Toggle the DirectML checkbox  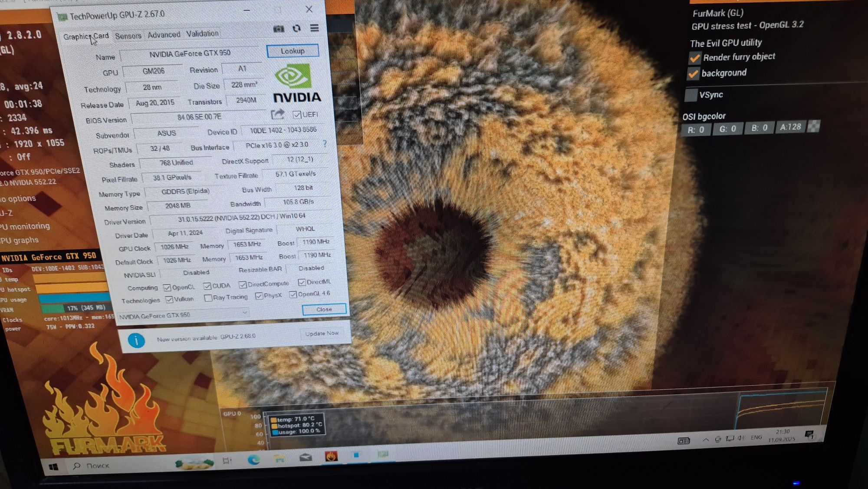[302, 282]
